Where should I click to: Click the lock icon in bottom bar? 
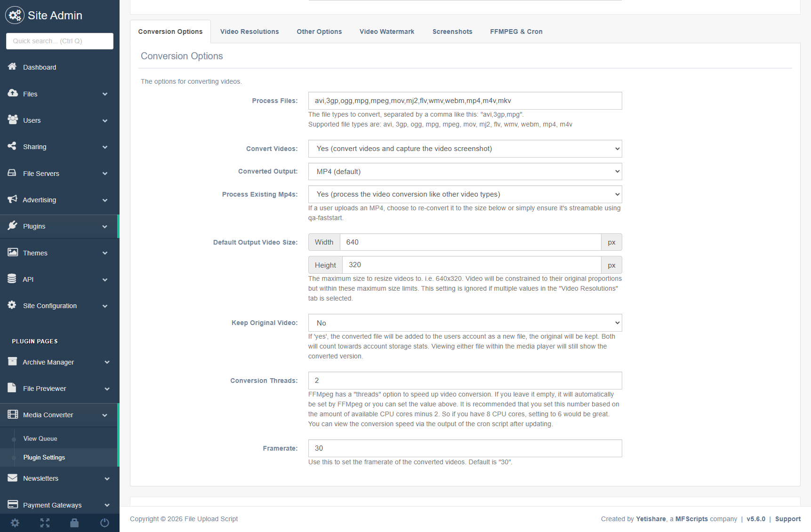pos(74,523)
